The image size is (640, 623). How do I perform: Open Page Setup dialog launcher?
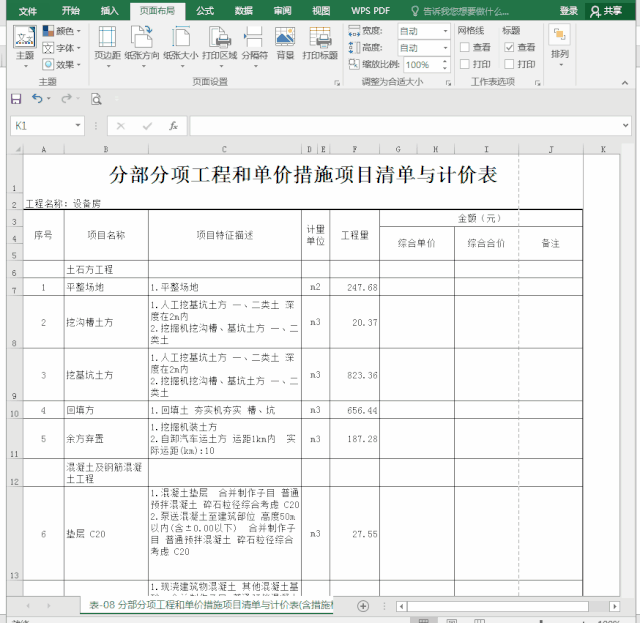[337, 83]
